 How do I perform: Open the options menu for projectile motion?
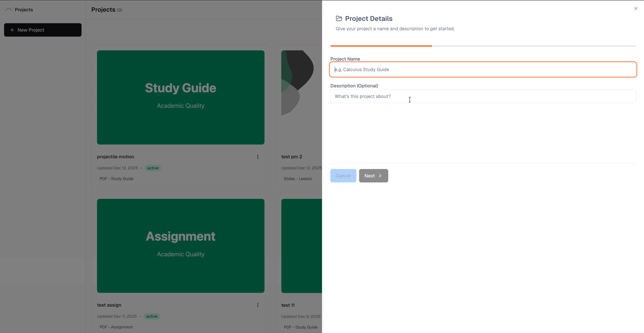(257, 157)
